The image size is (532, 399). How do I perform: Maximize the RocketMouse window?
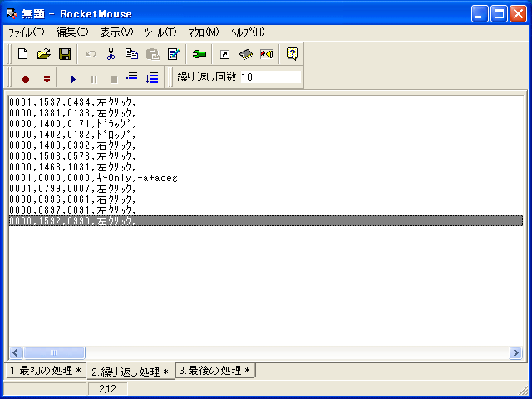[499, 14]
